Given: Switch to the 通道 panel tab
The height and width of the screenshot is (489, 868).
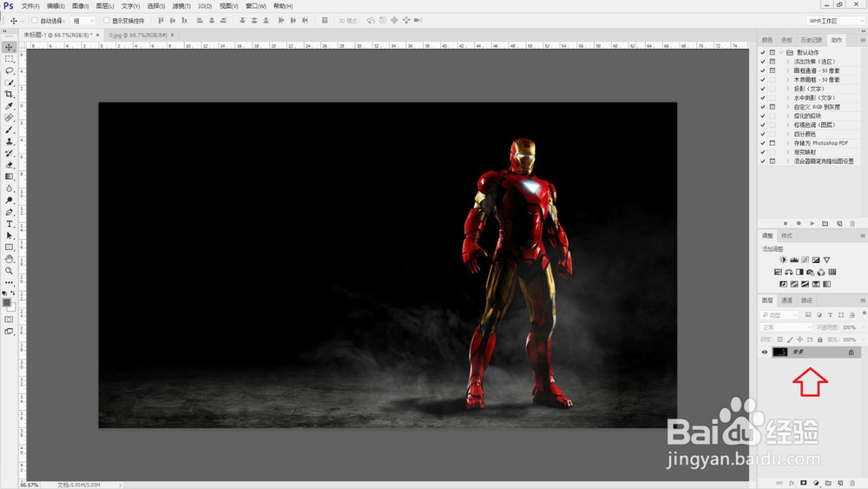Looking at the screenshot, I should click(x=786, y=301).
